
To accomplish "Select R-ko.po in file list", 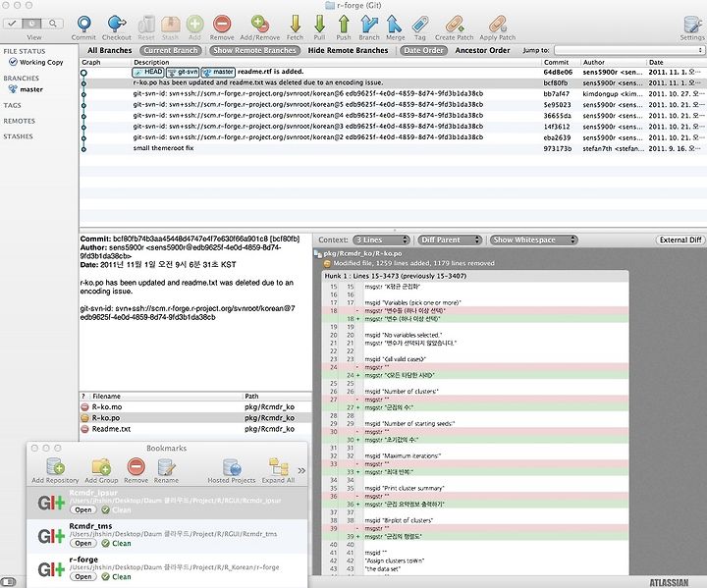I will tap(195, 418).
